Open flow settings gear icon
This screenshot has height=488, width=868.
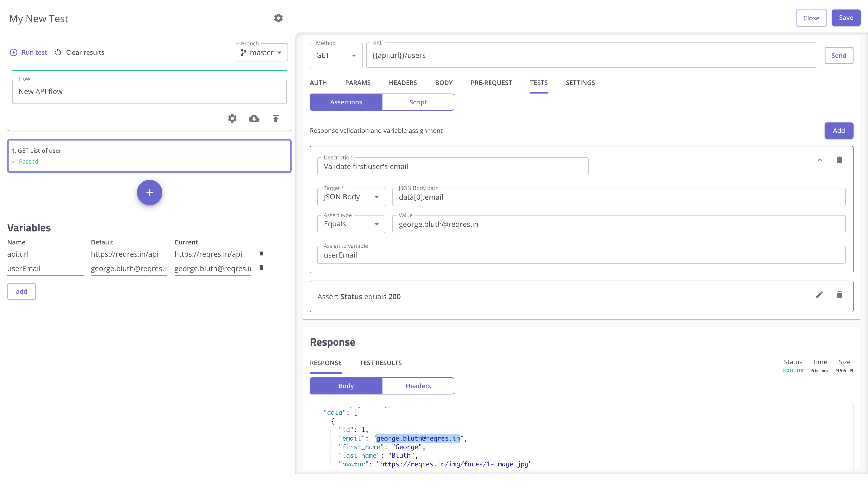(232, 118)
